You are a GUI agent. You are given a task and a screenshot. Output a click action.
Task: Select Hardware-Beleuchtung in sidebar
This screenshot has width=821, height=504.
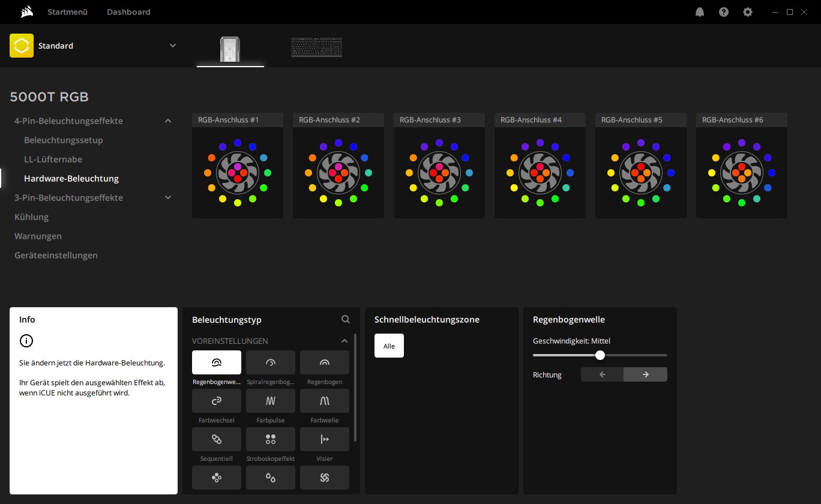[71, 179]
